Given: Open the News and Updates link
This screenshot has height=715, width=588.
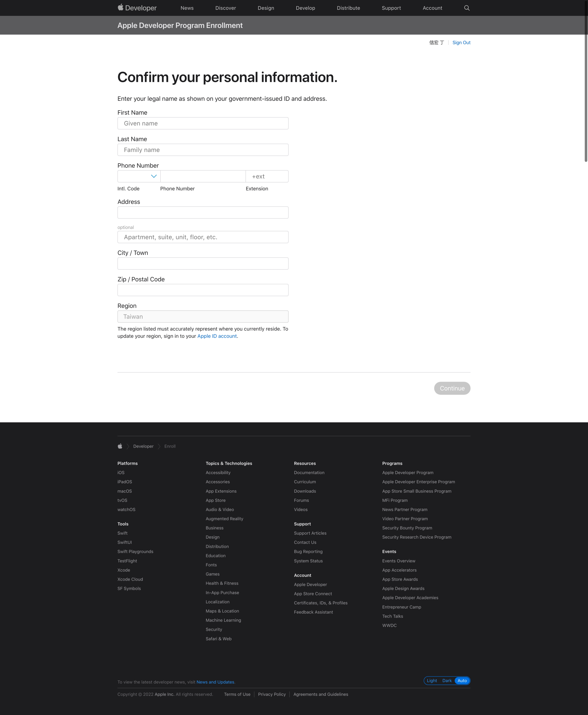Looking at the screenshot, I should [x=215, y=682].
